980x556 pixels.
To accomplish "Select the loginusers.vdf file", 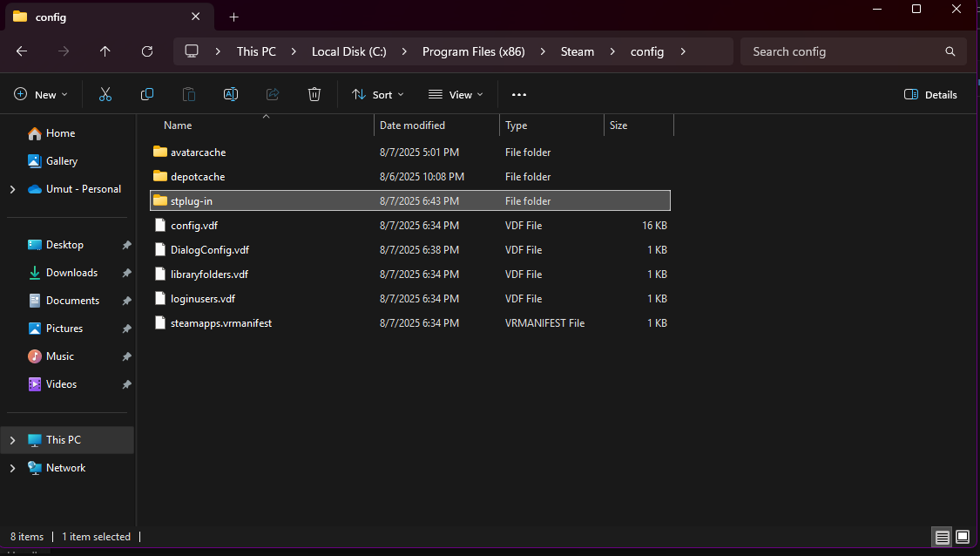I will point(410,298).
